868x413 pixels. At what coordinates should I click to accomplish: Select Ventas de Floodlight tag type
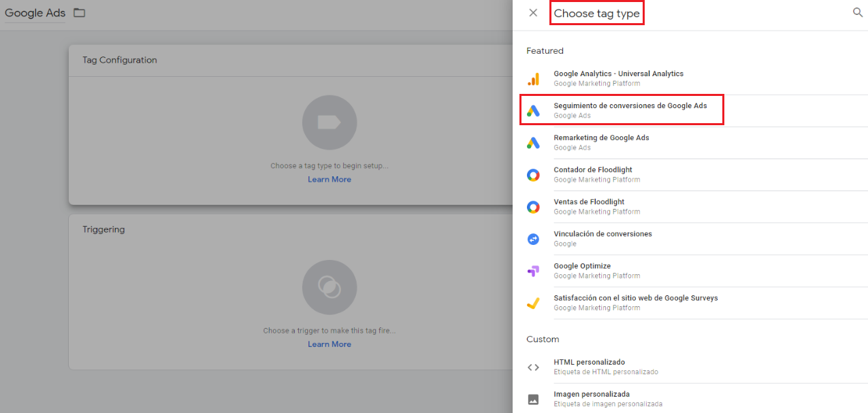(690, 207)
